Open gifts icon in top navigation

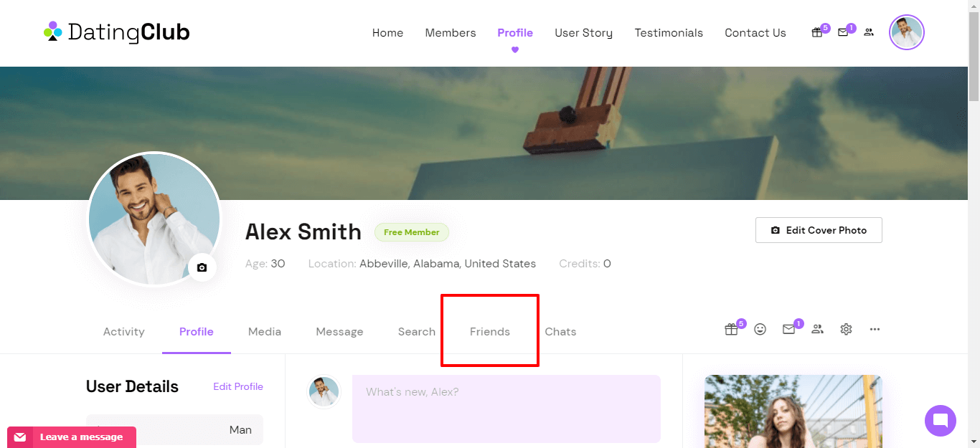click(816, 32)
